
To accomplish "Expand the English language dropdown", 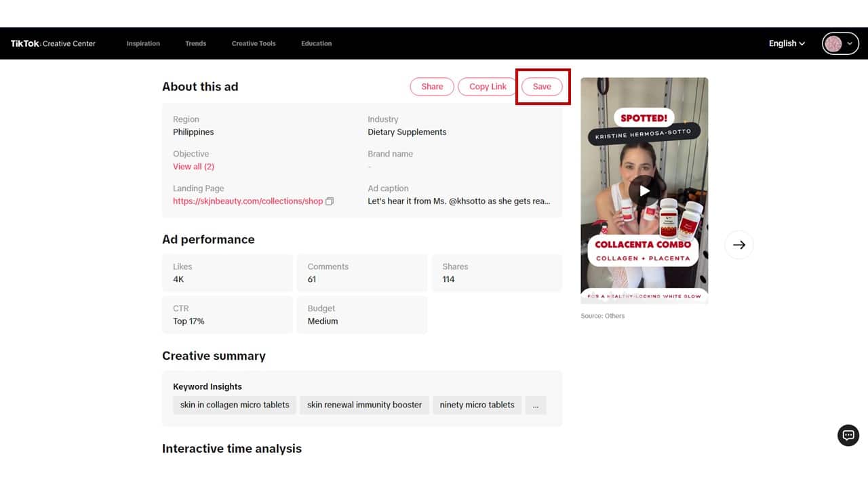I will tap(787, 43).
